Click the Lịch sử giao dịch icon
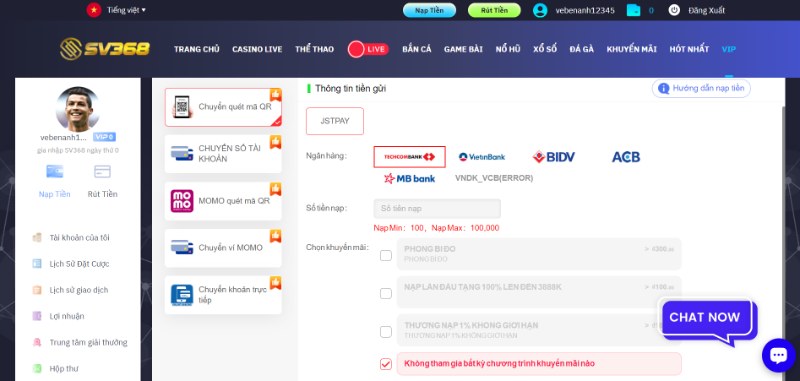800x381 pixels. 37,290
